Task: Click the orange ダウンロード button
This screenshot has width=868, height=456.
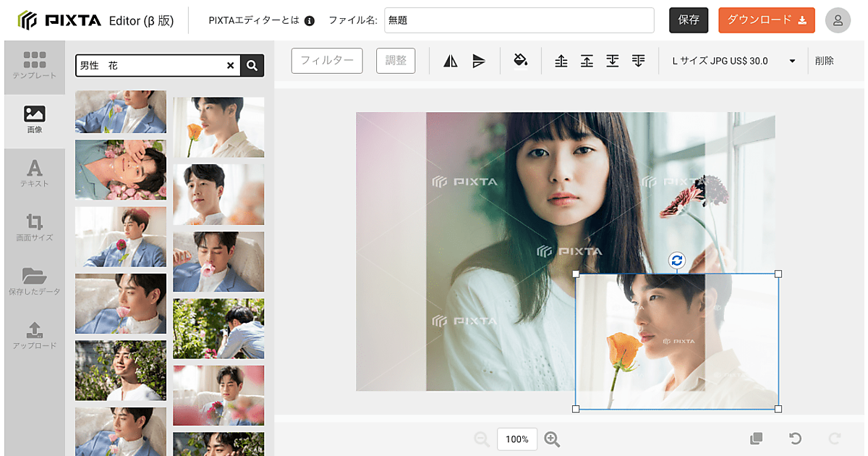Action: (x=766, y=20)
